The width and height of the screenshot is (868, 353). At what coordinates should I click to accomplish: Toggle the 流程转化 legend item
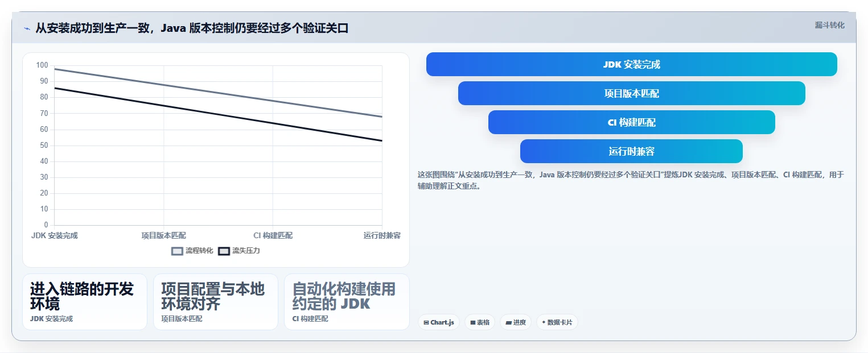pyautogui.click(x=192, y=251)
